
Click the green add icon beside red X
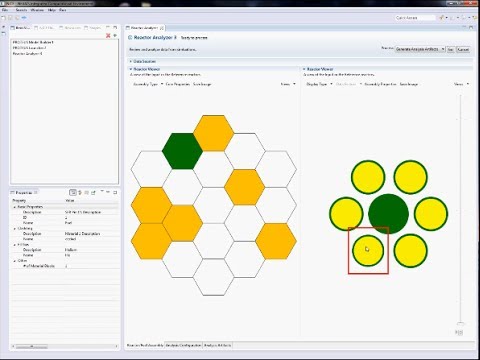pos(115,35)
